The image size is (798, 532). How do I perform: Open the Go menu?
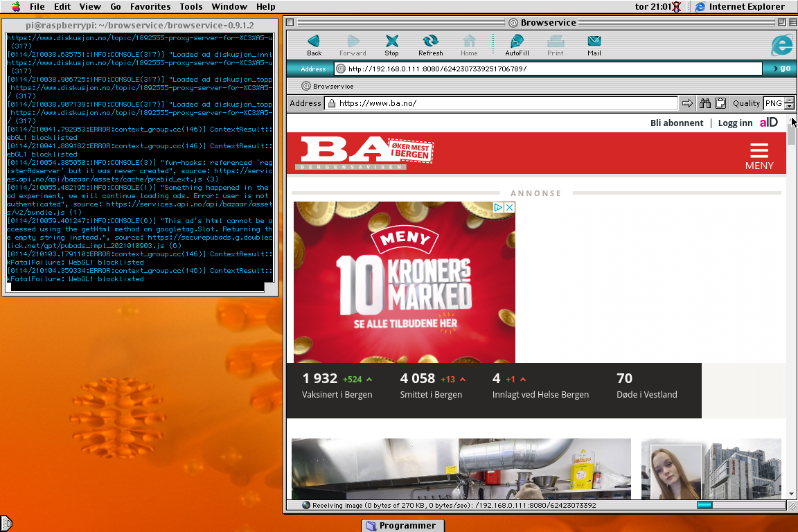pos(116,7)
